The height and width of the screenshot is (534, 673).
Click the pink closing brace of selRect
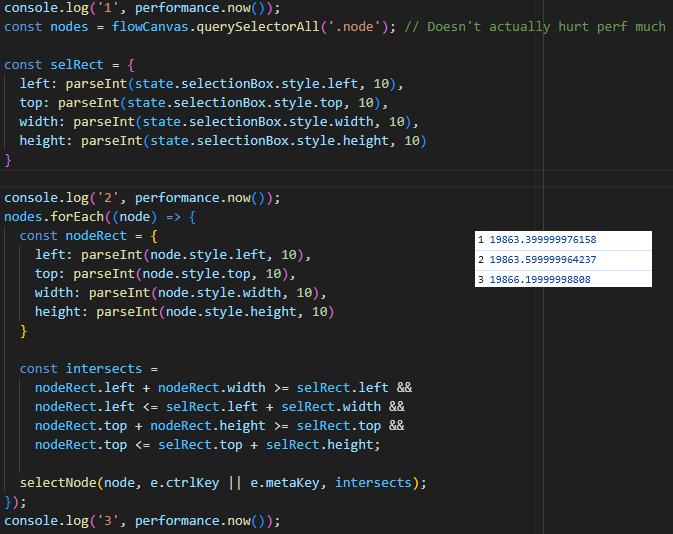[x=8, y=160]
